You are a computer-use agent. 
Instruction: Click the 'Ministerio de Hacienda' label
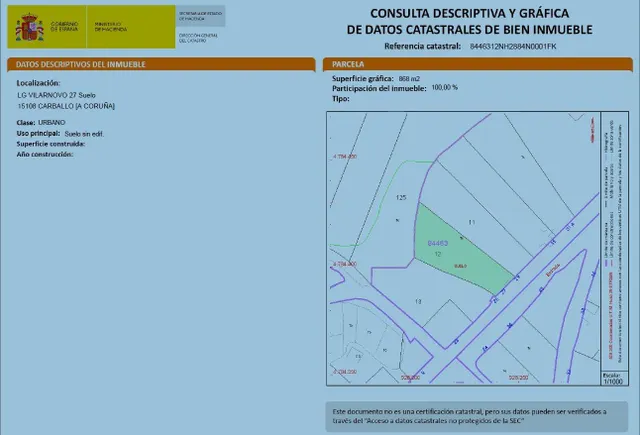[111, 27]
